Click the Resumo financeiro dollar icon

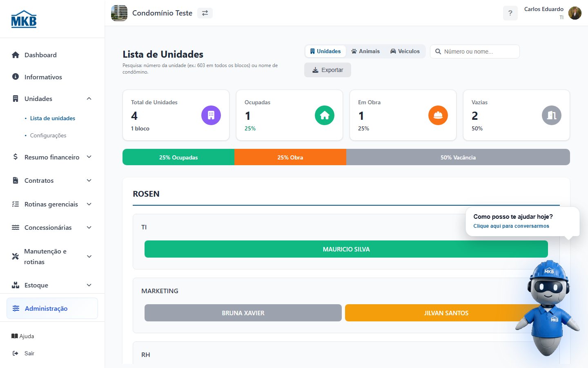tap(16, 157)
